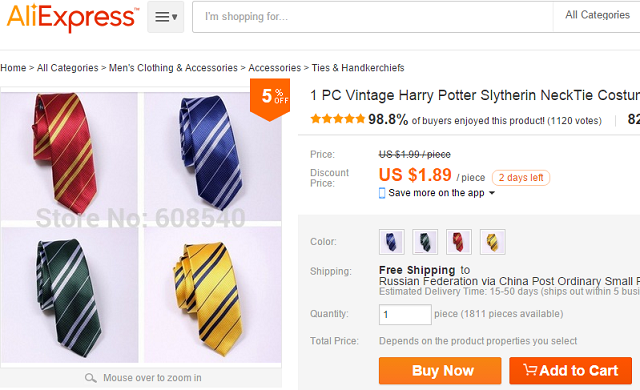This screenshot has width=640, height=390.
Task: Click the phone icon beside Save more on app
Action: [x=382, y=193]
